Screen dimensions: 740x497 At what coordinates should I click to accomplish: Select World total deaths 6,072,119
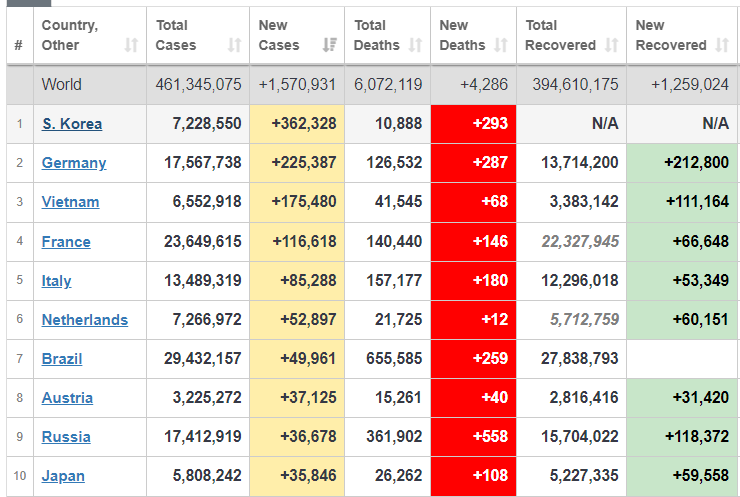point(388,84)
